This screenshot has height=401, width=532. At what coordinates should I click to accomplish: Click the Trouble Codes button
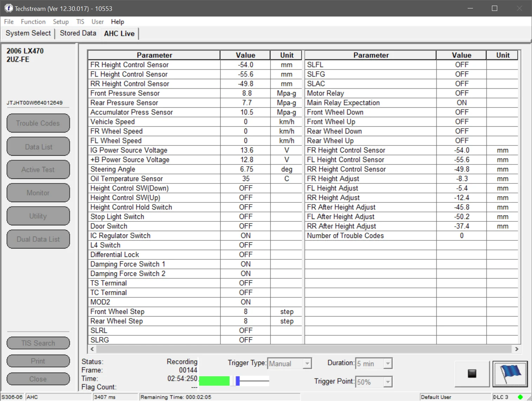click(38, 123)
